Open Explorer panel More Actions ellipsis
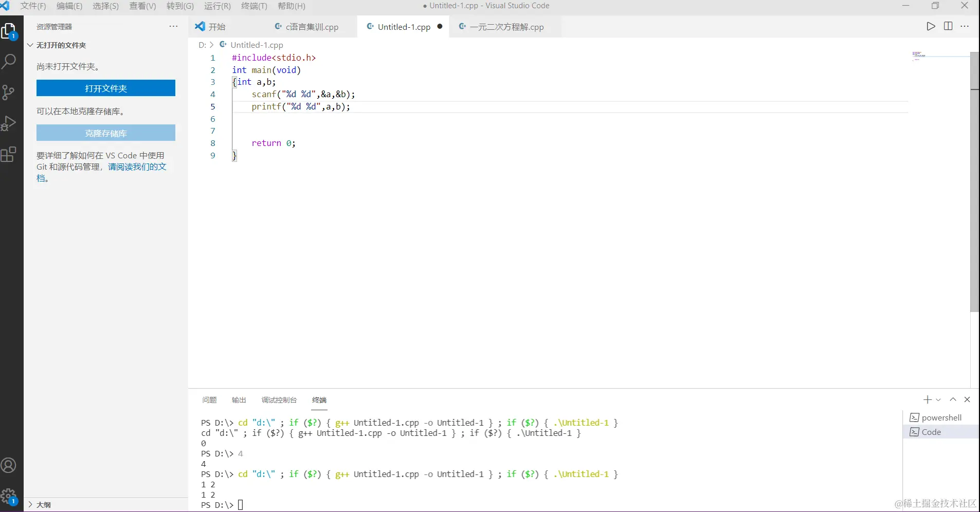980x512 pixels. coord(174,26)
